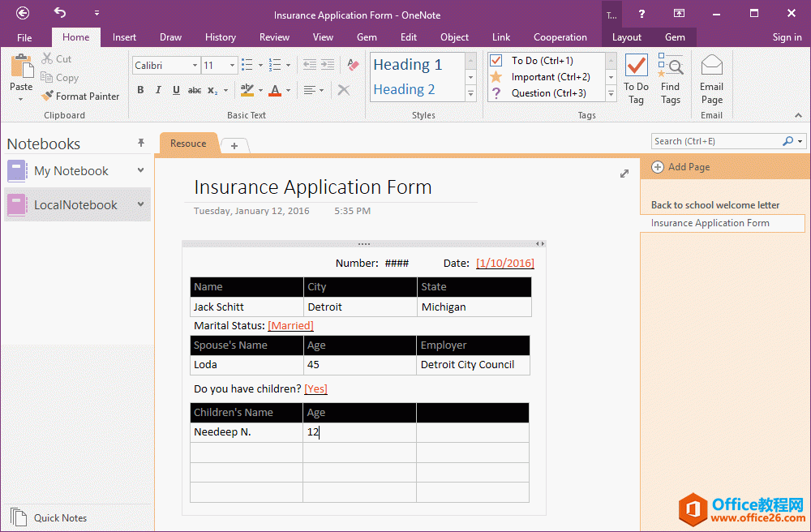Open the Calibri font name dropdown

coord(195,66)
